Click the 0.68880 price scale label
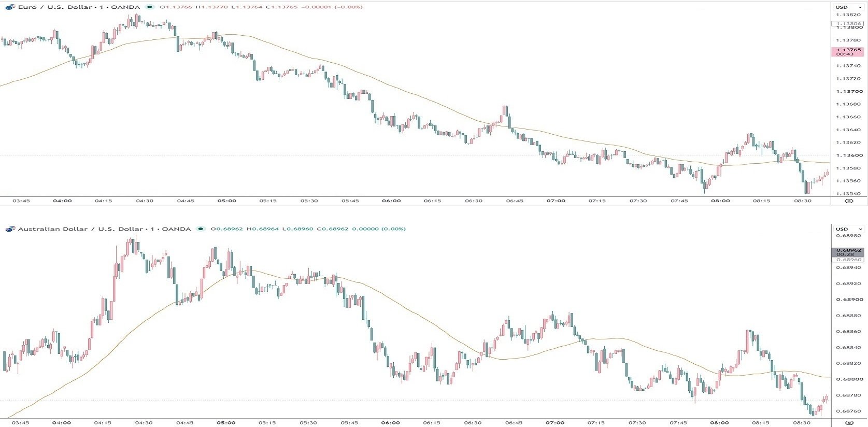 tap(848, 316)
